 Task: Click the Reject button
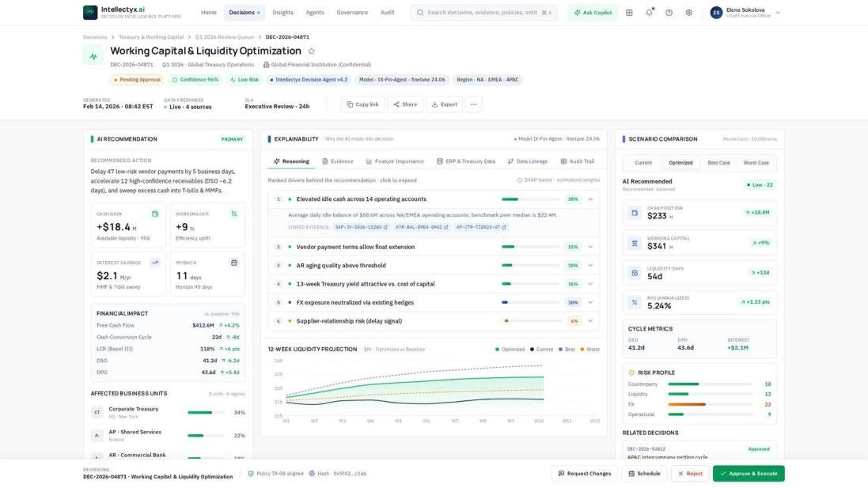tap(690, 474)
